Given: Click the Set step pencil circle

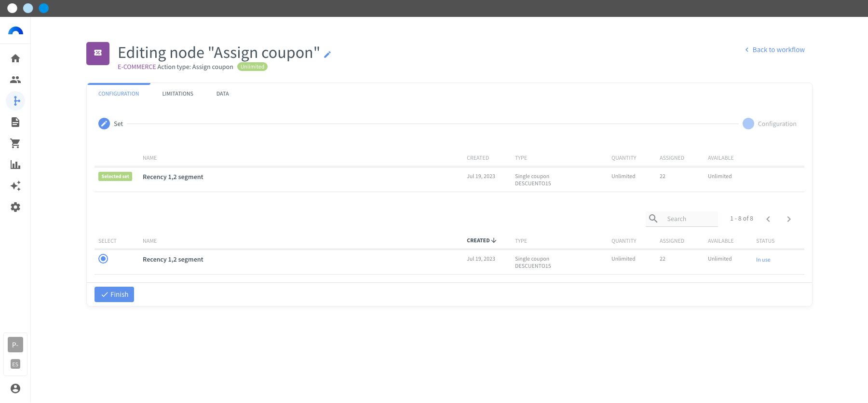Looking at the screenshot, I should pyautogui.click(x=104, y=124).
